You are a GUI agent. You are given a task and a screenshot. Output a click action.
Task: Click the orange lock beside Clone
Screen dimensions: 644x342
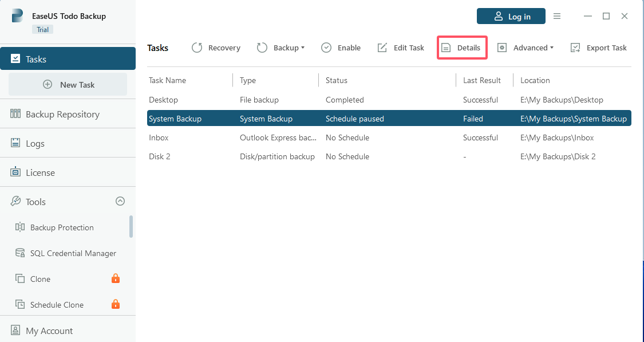pos(116,278)
